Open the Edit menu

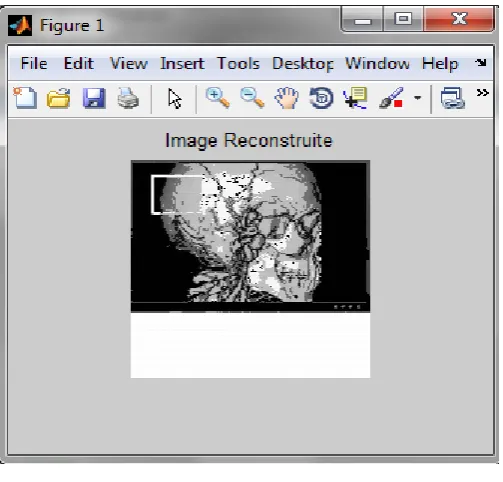coord(79,63)
